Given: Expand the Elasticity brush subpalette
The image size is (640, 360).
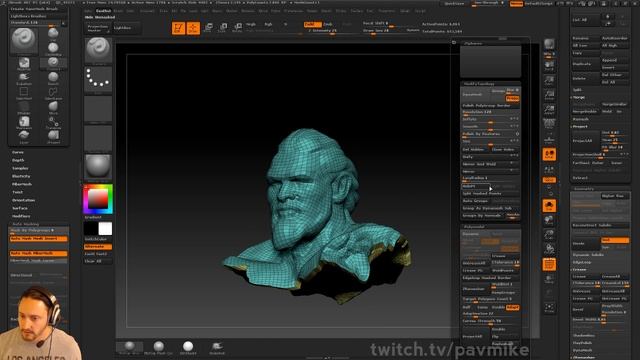Looking at the screenshot, I should pyautogui.click(x=21, y=176).
